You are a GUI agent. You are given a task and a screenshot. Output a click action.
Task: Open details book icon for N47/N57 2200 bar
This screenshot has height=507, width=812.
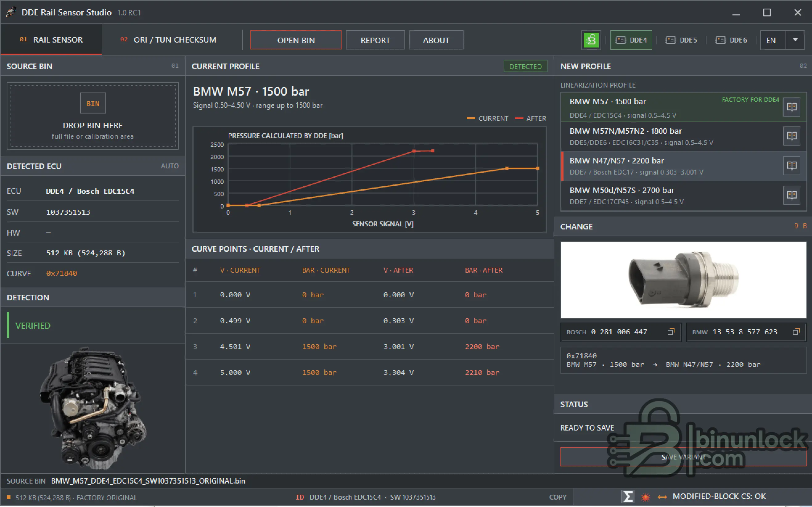click(792, 166)
